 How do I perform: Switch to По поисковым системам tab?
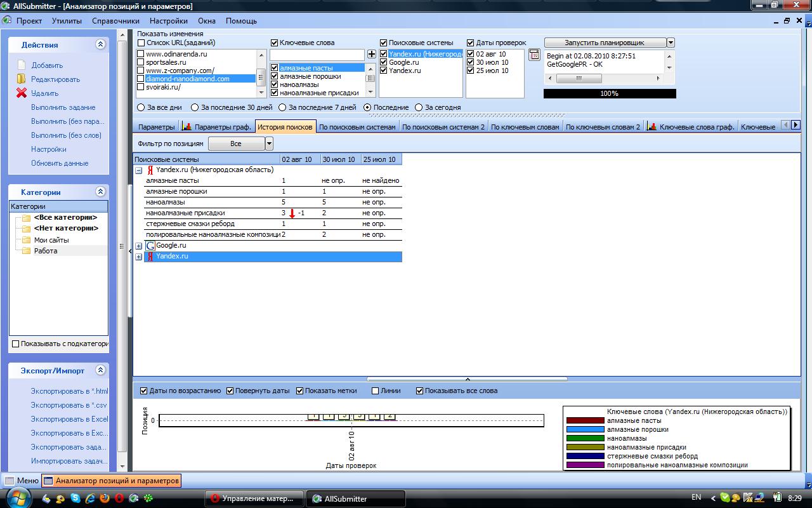point(358,127)
